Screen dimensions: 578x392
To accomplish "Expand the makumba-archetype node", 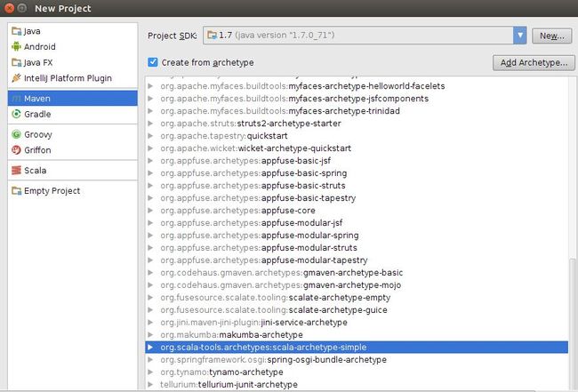I will (150, 334).
